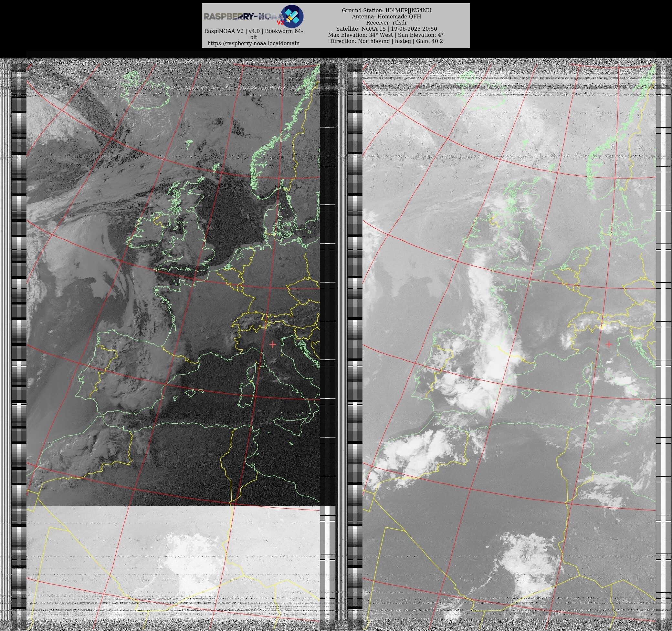Click the "Receiver: rtlsdr" line

pos(386,23)
